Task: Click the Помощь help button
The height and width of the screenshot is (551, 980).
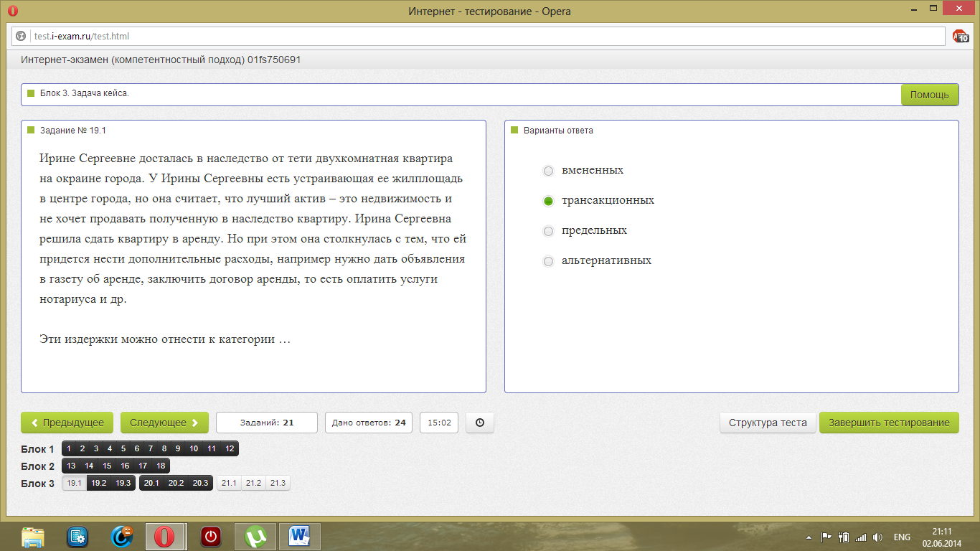Action: (x=930, y=95)
